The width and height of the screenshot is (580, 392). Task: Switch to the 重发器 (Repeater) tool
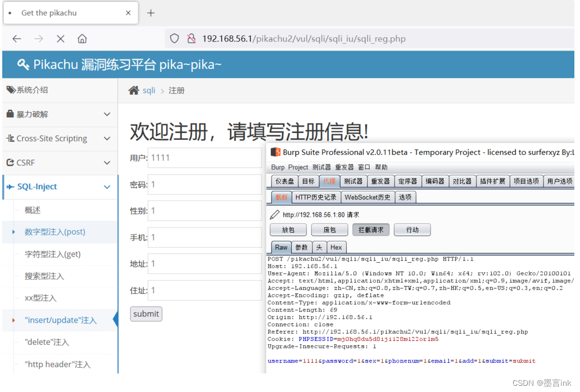[x=380, y=181]
